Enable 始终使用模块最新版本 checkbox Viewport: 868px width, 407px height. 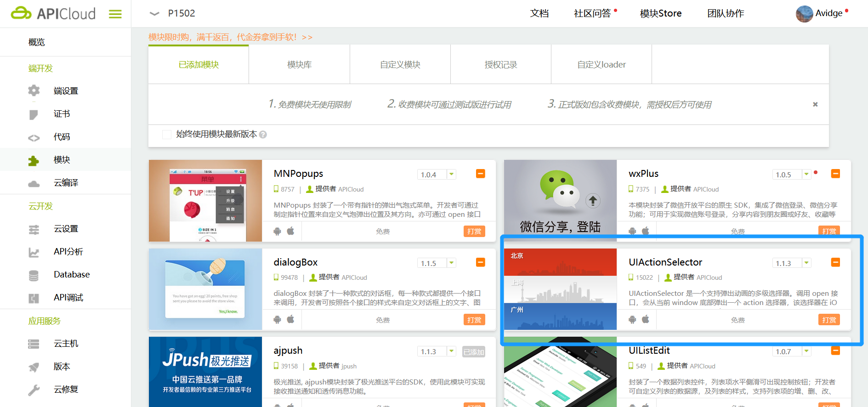(167, 134)
